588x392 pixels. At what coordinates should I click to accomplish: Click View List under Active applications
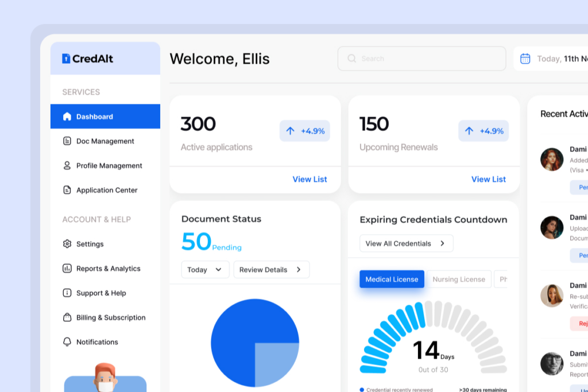[x=310, y=179]
